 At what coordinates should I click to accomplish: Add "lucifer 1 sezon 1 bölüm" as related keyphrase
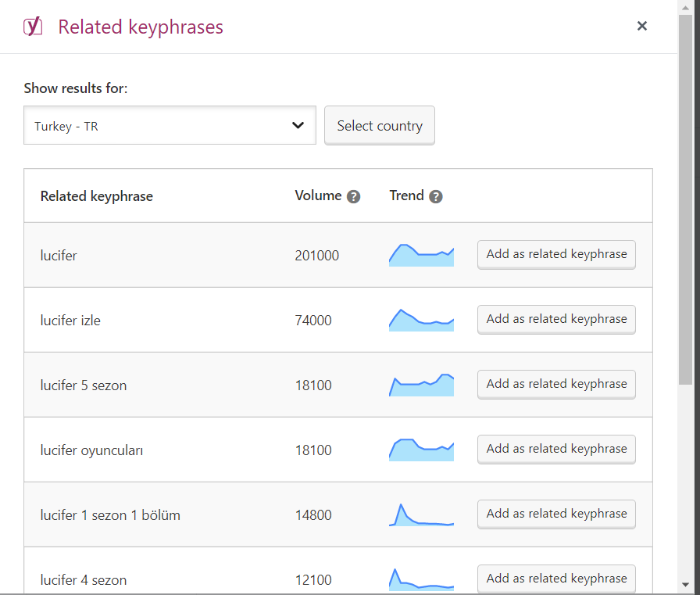pos(556,514)
